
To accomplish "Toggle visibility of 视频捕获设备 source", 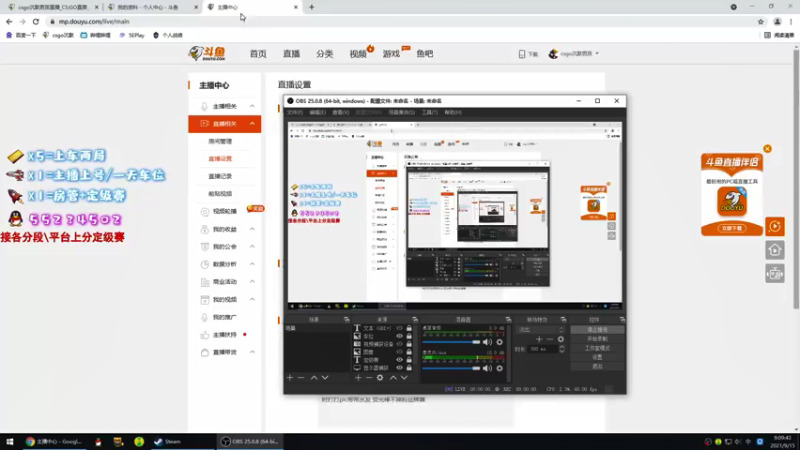I will point(399,344).
